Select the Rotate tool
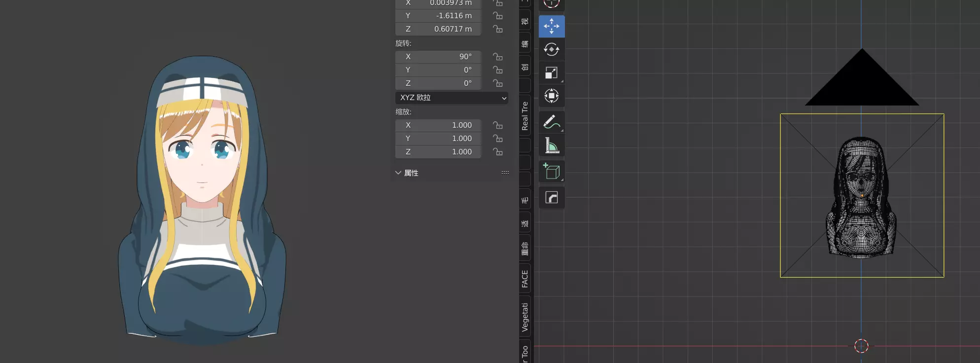This screenshot has height=363, width=980. point(552,49)
